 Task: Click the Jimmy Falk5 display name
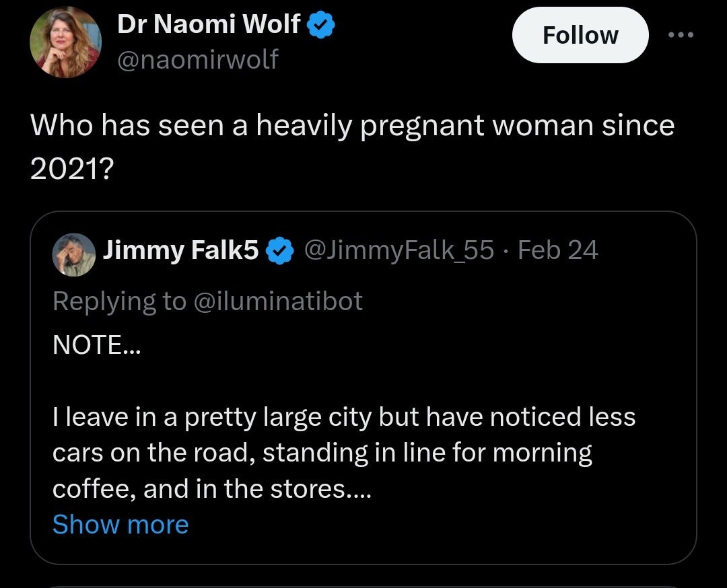point(181,250)
